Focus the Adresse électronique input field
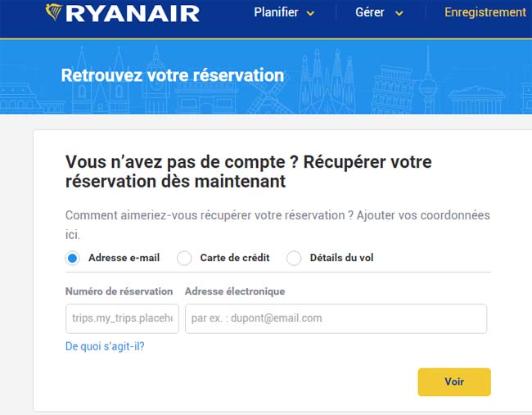Viewport: 532px width, 415px height. click(336, 318)
